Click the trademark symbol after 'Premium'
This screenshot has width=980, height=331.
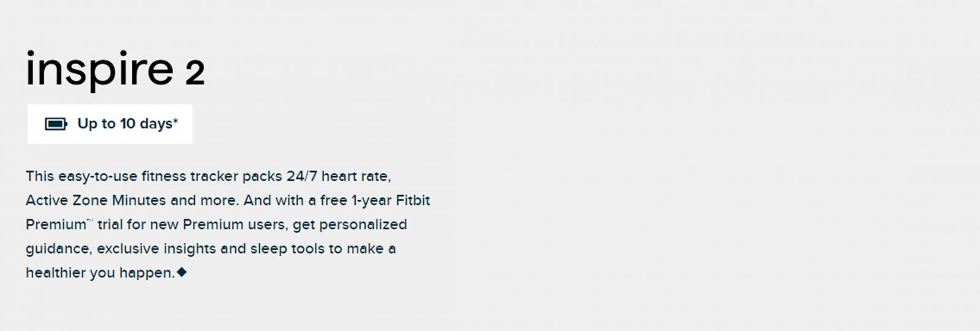pyautogui.click(x=90, y=221)
